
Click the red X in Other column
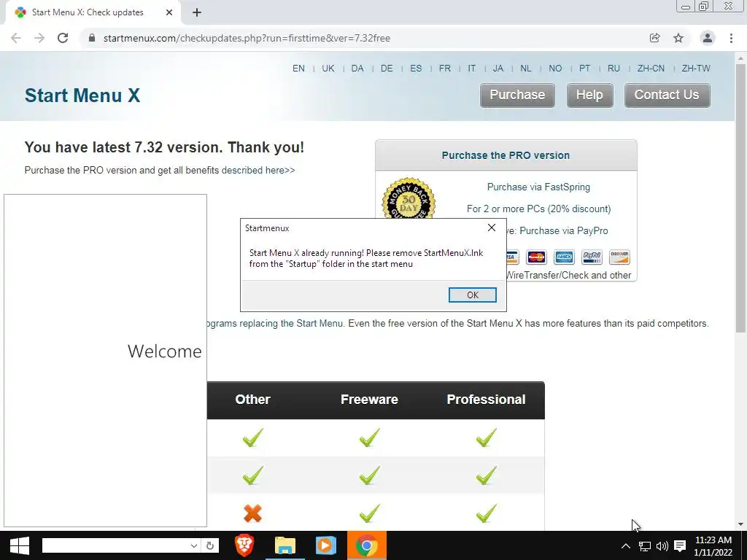[252, 513]
